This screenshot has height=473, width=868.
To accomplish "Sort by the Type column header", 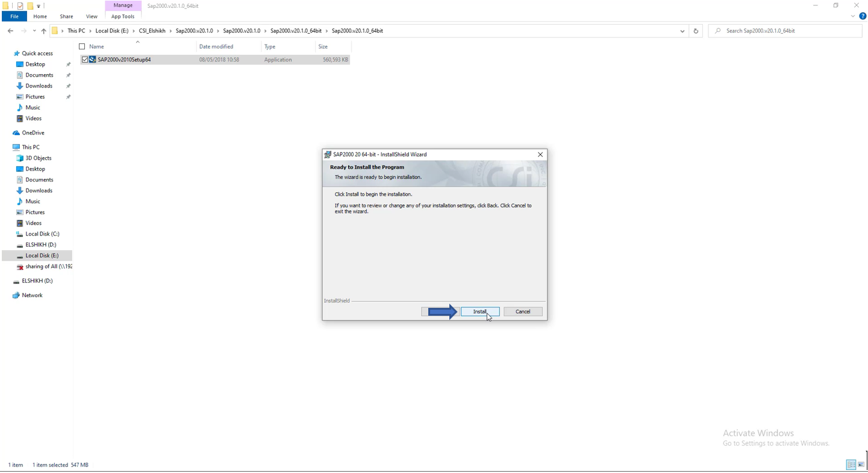I will pyautogui.click(x=289, y=46).
